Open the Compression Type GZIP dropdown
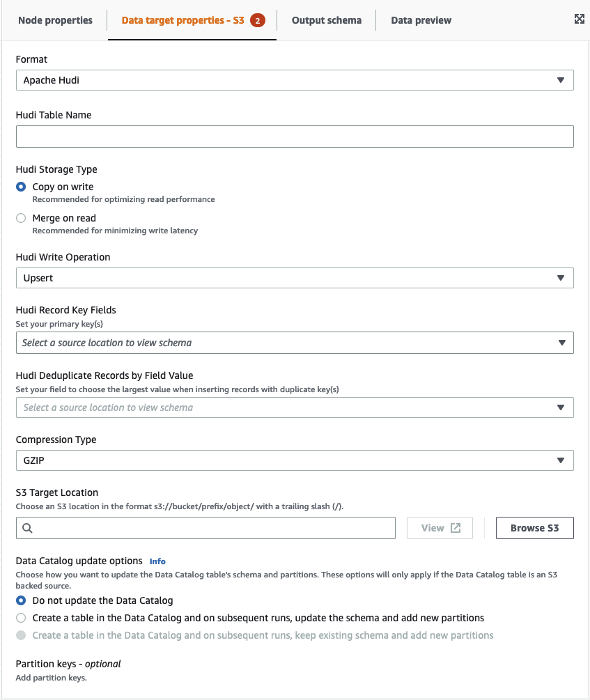 [x=295, y=460]
